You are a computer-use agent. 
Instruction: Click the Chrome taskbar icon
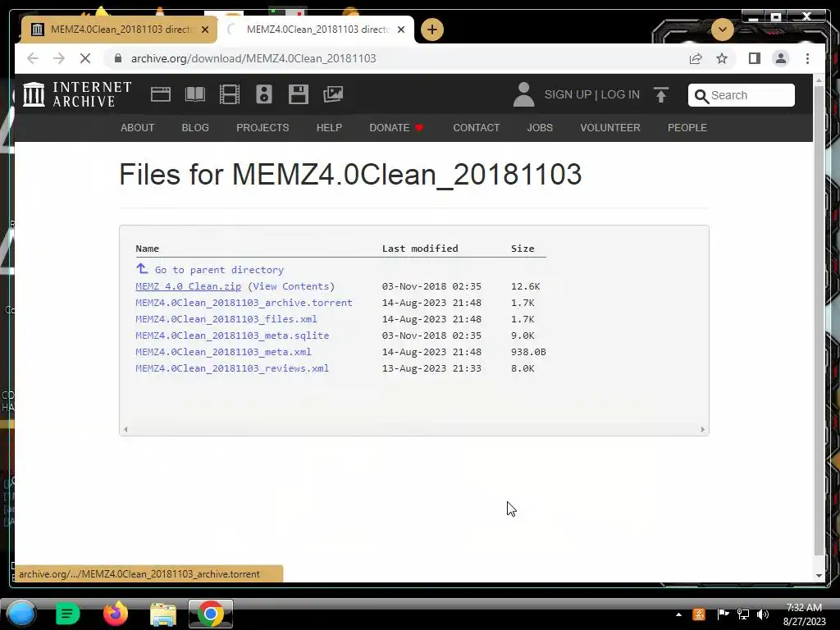(x=211, y=614)
